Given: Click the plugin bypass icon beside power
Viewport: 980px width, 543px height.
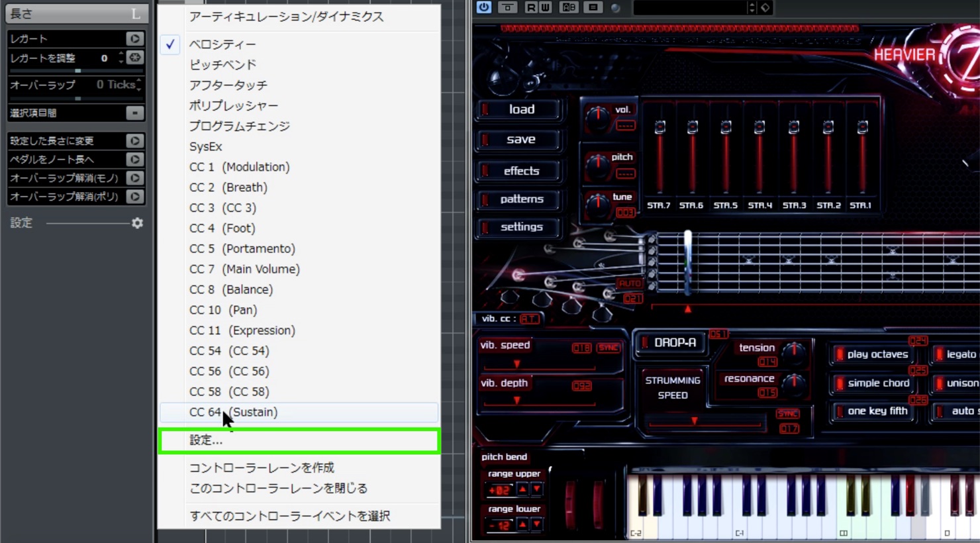Looking at the screenshot, I should [508, 7].
